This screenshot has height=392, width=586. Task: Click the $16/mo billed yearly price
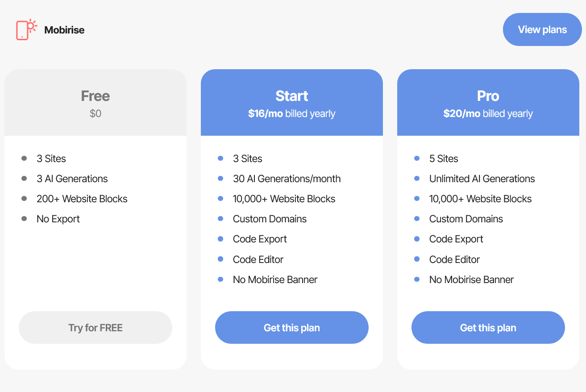point(292,113)
